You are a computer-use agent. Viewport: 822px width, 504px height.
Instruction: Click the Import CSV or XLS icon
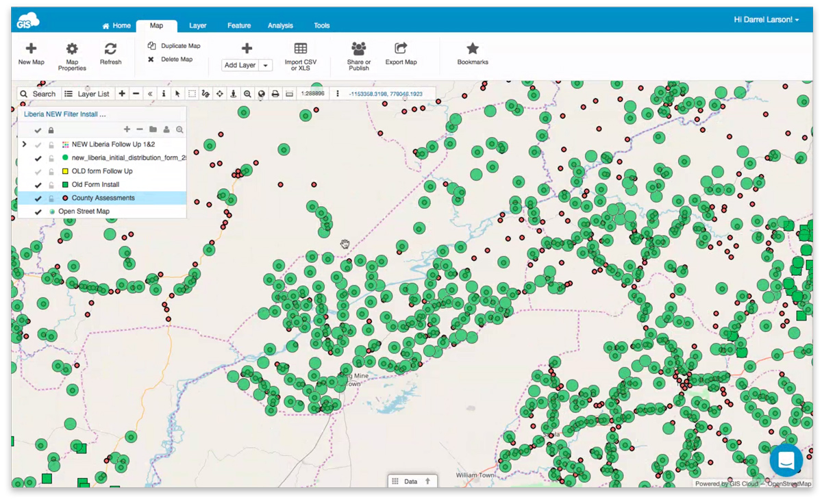[300, 49]
